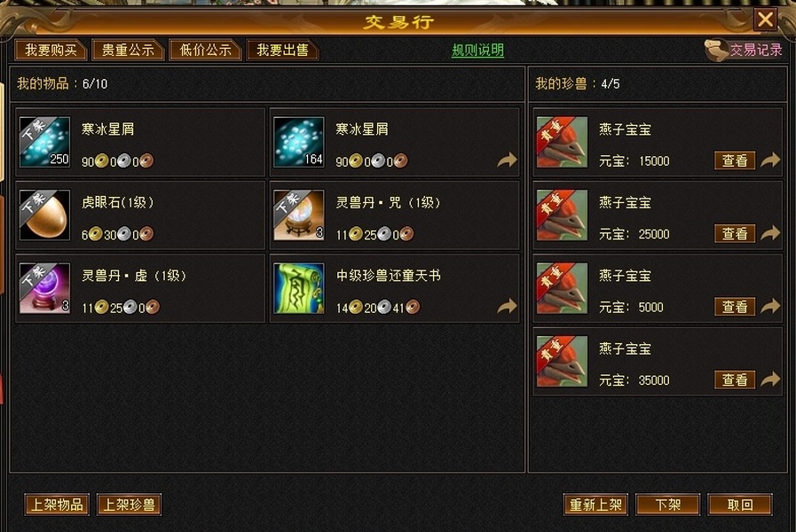Click share arrow beside 中级珍兽还童天书 listing

507,306
